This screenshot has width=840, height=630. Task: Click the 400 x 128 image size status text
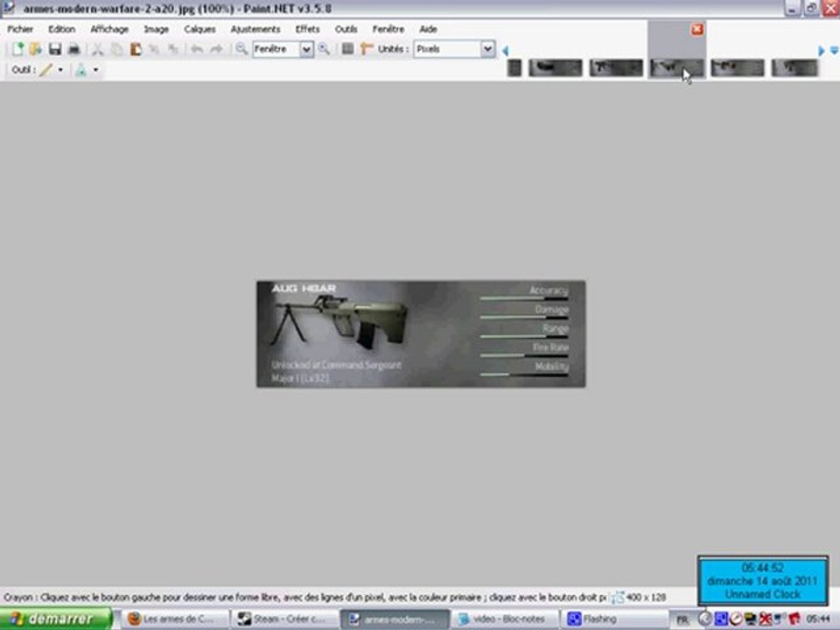(646, 597)
